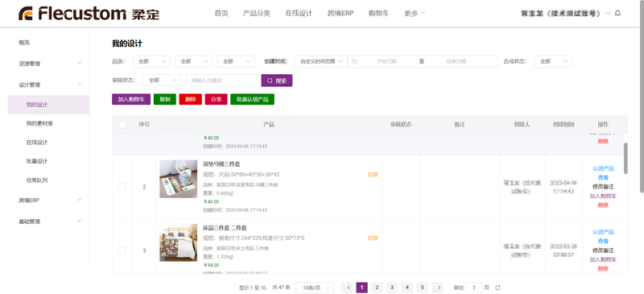Viewport: 644px width, 294px height.
Task: Go to page 3 in pagination
Action: pyautogui.click(x=392, y=288)
